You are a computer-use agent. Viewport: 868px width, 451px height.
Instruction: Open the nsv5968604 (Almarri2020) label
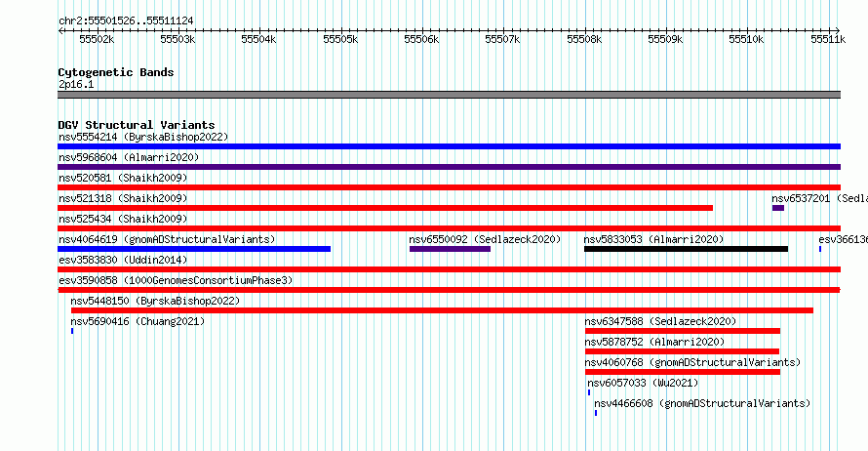pyautogui.click(x=129, y=157)
